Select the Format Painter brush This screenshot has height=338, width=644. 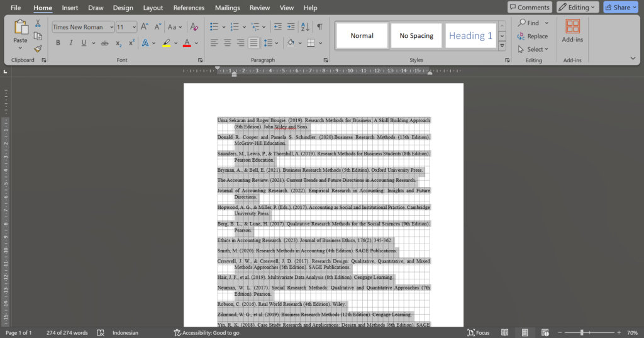click(38, 49)
